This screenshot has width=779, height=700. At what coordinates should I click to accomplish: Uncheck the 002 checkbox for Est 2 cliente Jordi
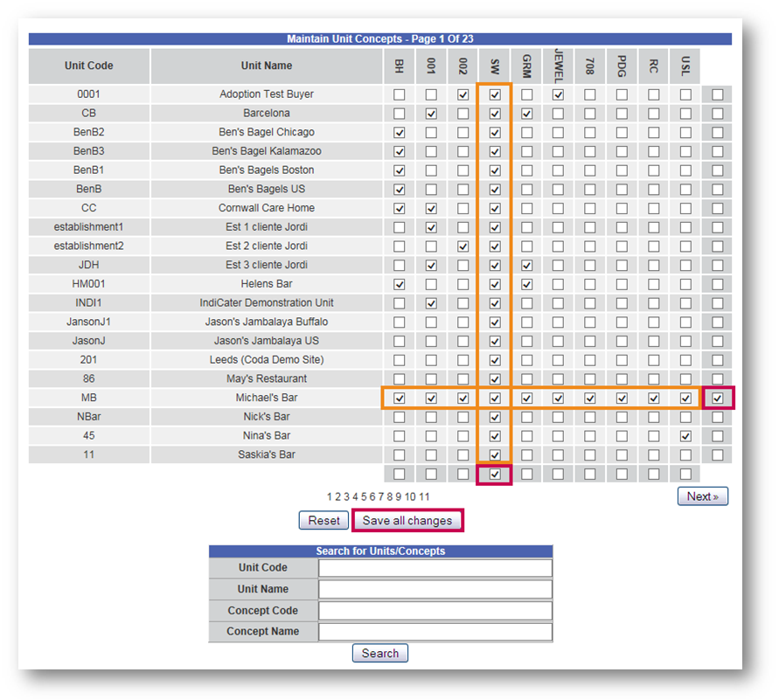click(x=463, y=246)
